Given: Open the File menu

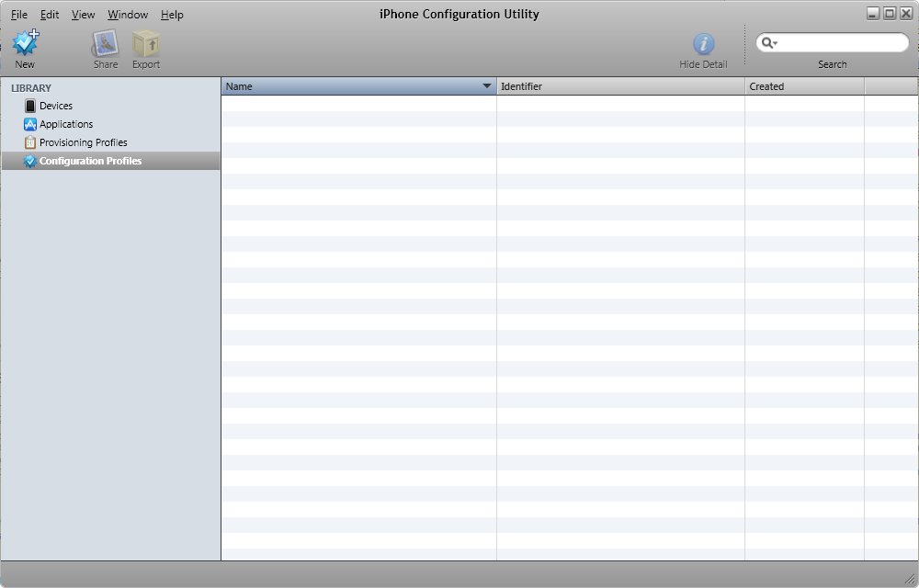Looking at the screenshot, I should coord(19,15).
